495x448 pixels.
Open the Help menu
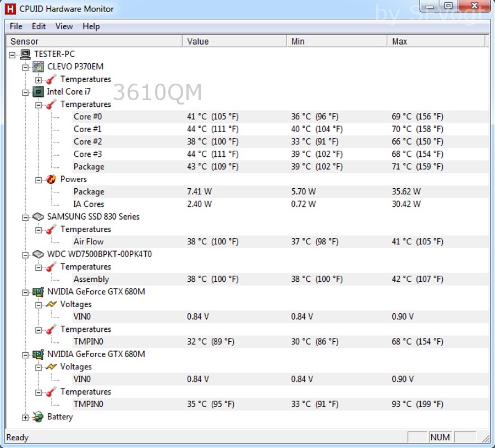click(91, 26)
